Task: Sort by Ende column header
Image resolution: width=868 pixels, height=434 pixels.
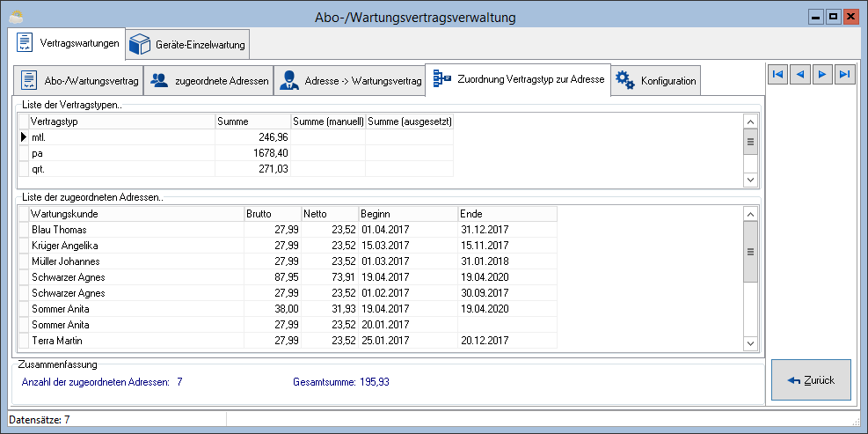Action: click(x=507, y=214)
